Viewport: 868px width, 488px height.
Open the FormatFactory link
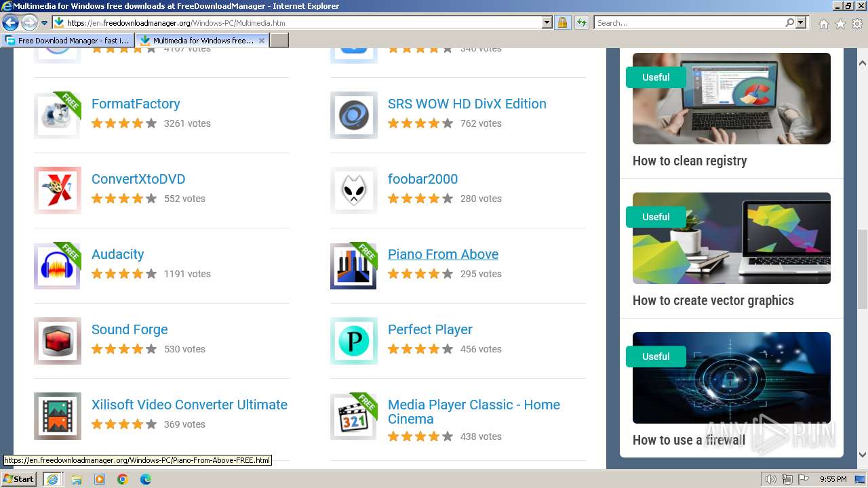coord(136,104)
